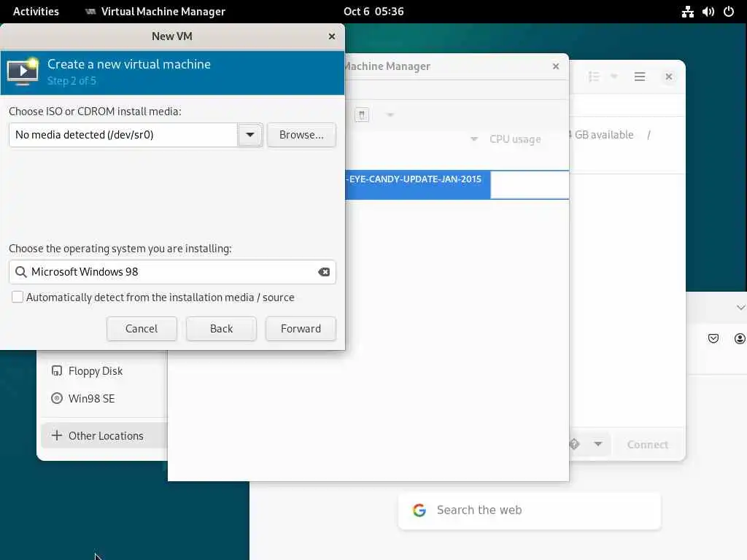
Task: Click the plus icon beside Other Locations
Action: (x=57, y=435)
